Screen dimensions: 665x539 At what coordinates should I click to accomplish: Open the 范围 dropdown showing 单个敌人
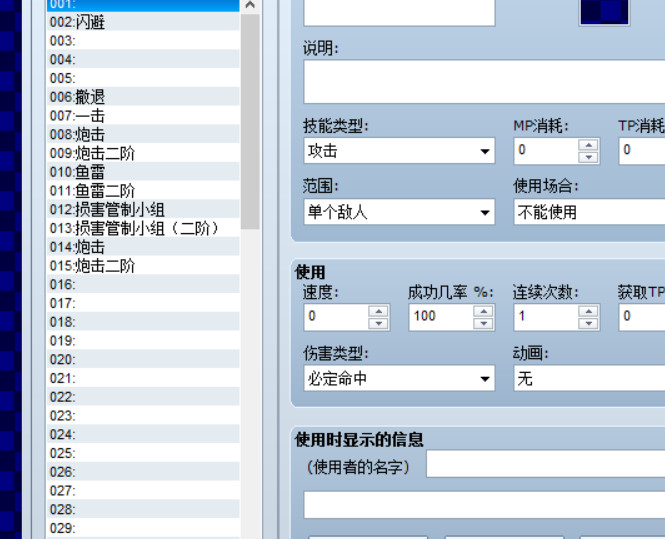click(399, 212)
